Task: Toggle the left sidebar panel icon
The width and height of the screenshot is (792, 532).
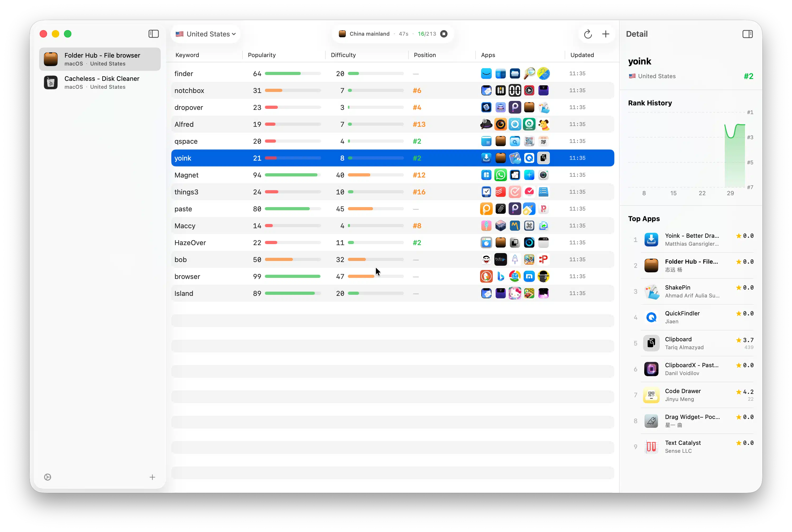Action: [153, 34]
